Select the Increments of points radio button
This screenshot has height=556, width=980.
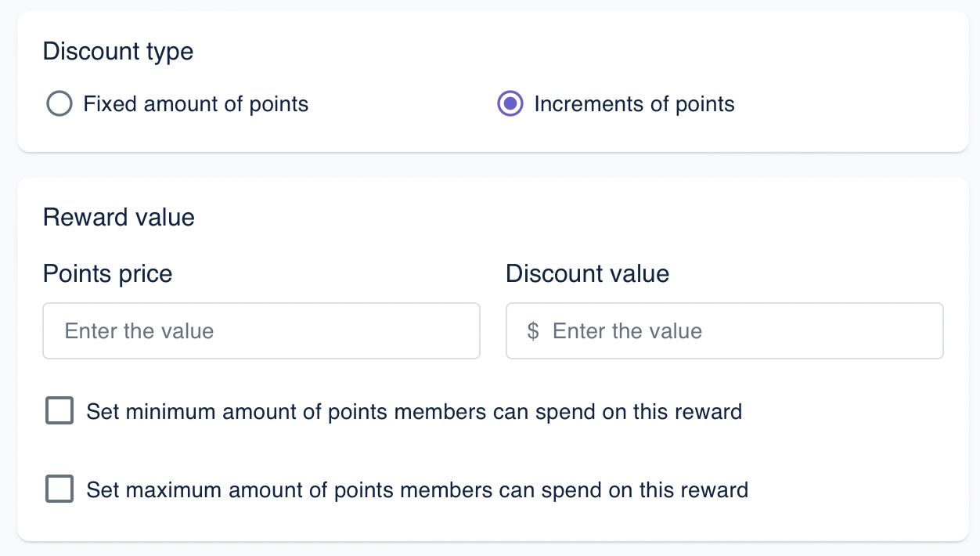click(510, 104)
